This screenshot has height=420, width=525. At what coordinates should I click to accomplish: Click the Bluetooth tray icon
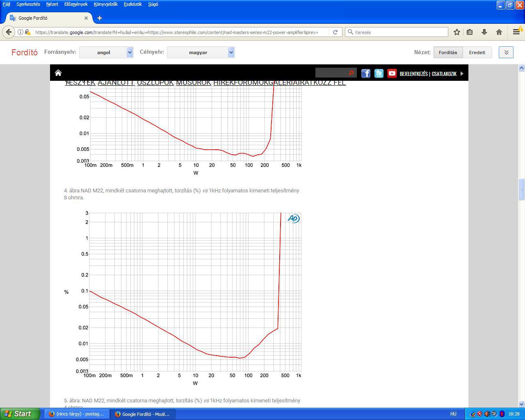pyautogui.click(x=502, y=414)
